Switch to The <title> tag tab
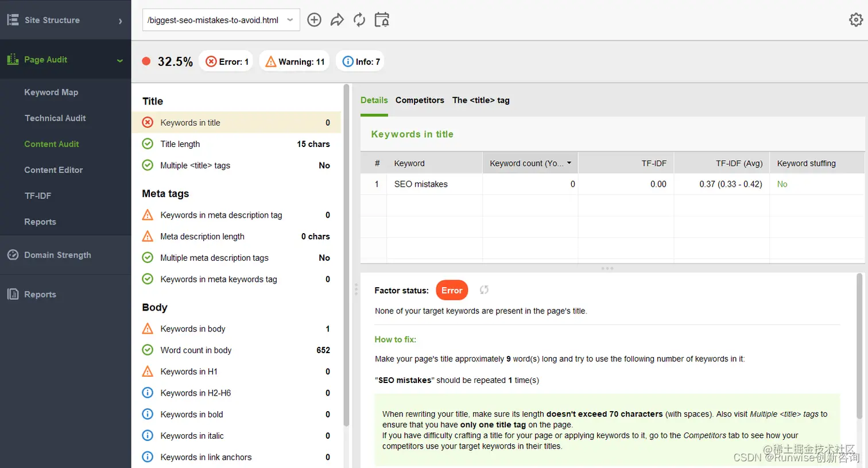The image size is (868, 468). click(481, 100)
